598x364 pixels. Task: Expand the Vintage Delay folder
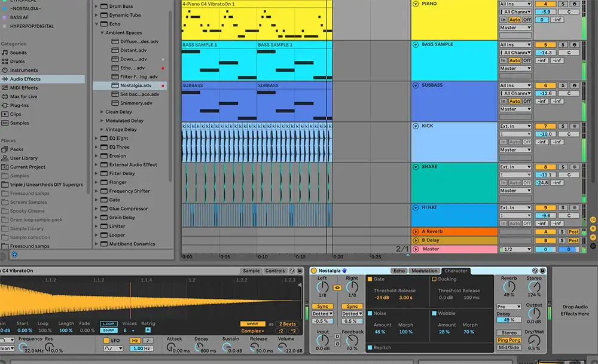click(102, 129)
